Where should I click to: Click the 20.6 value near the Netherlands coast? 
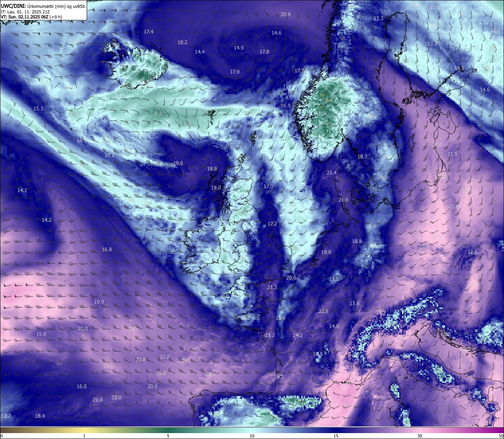291,278
